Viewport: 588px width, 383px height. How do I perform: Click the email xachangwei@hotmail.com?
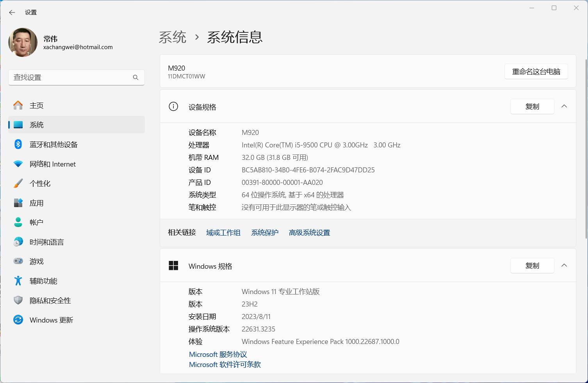(x=78, y=47)
